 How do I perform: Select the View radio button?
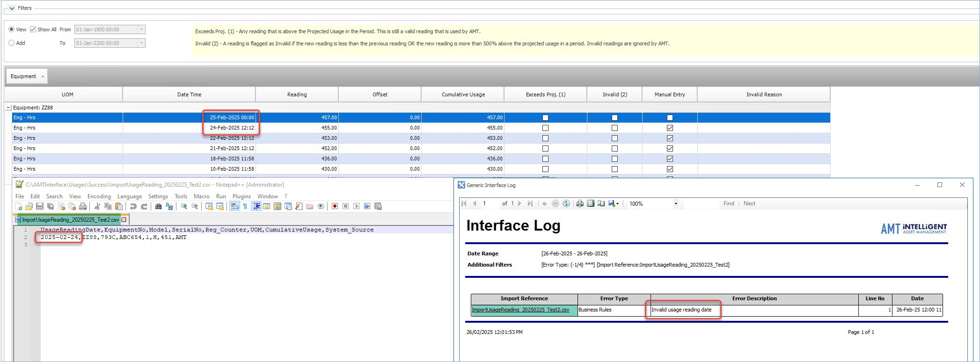[x=12, y=29]
